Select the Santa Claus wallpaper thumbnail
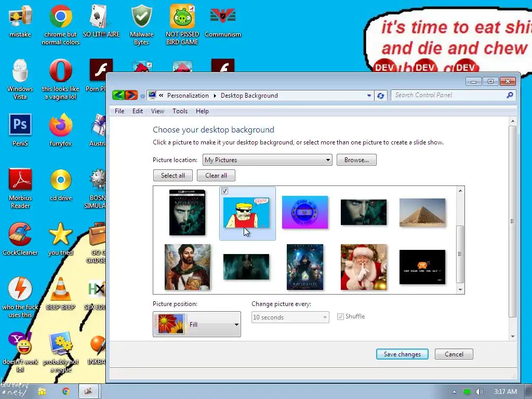The image size is (532, 399). (363, 267)
